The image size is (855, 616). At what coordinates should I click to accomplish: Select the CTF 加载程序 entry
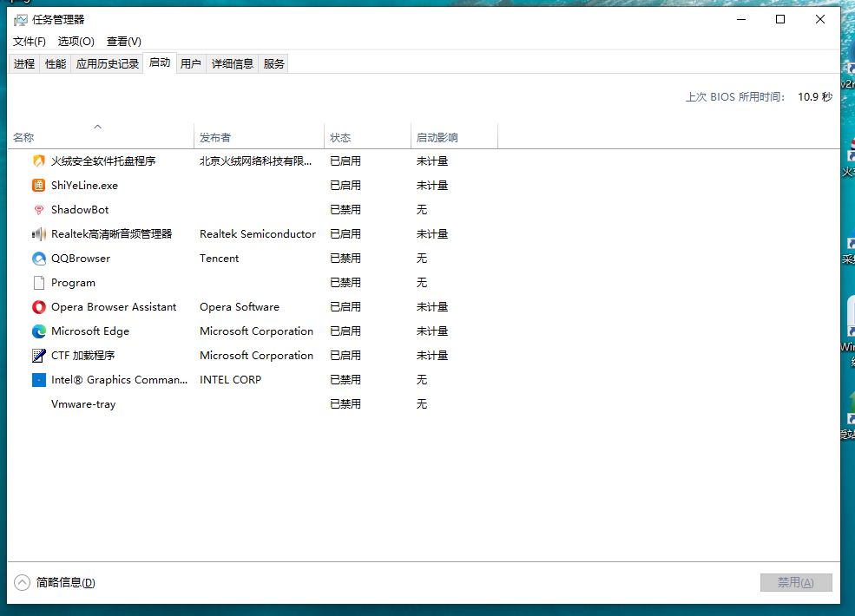pos(82,356)
